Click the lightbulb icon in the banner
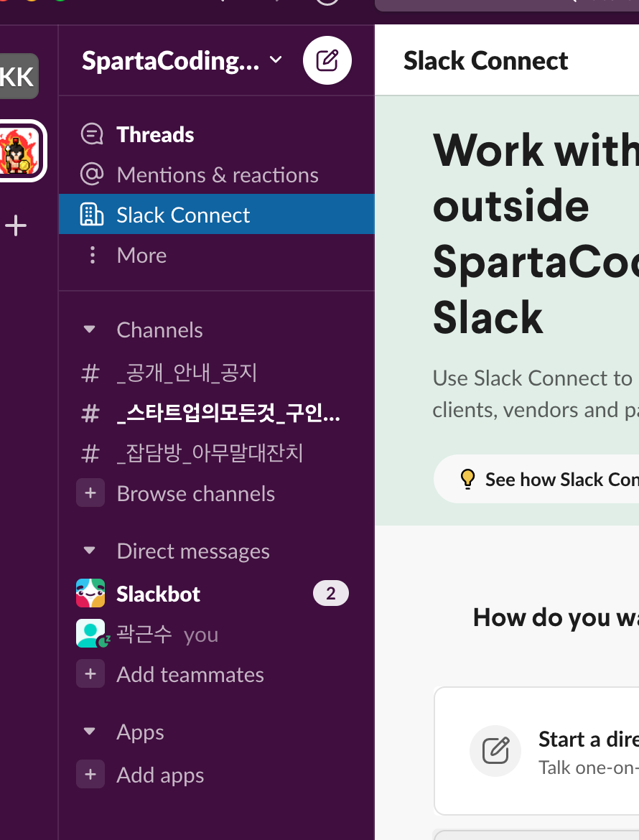 [467, 479]
